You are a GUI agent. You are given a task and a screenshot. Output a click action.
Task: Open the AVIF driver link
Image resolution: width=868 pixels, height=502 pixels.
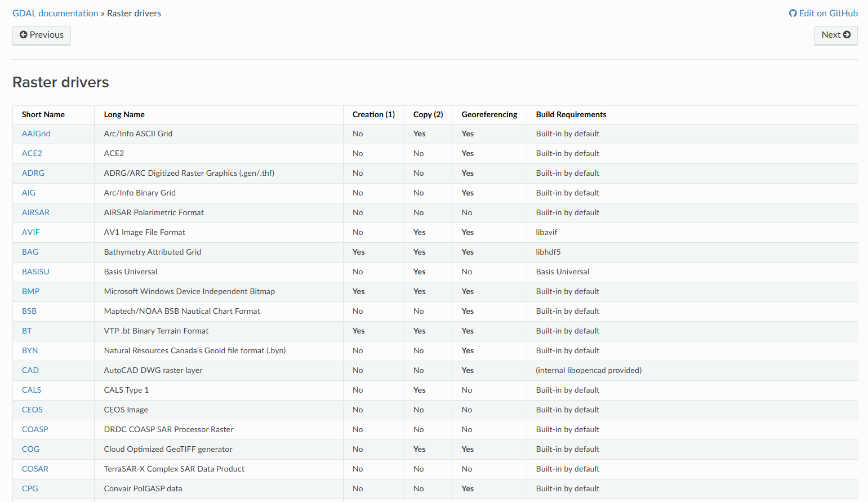pos(31,232)
